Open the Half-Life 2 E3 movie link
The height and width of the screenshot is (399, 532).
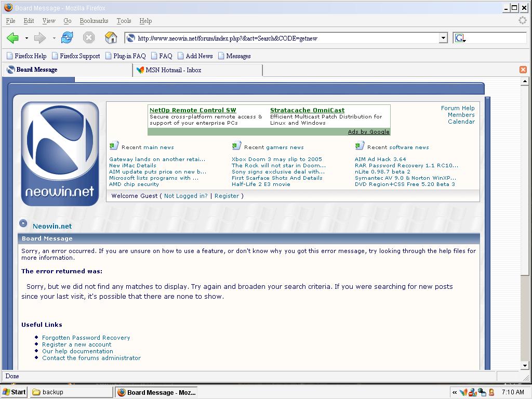(261, 184)
